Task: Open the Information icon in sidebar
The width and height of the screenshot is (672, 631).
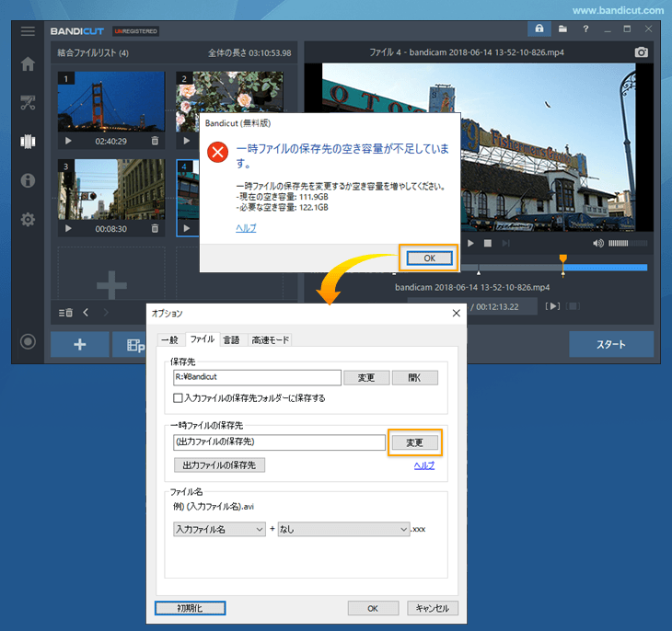Action: click(28, 180)
